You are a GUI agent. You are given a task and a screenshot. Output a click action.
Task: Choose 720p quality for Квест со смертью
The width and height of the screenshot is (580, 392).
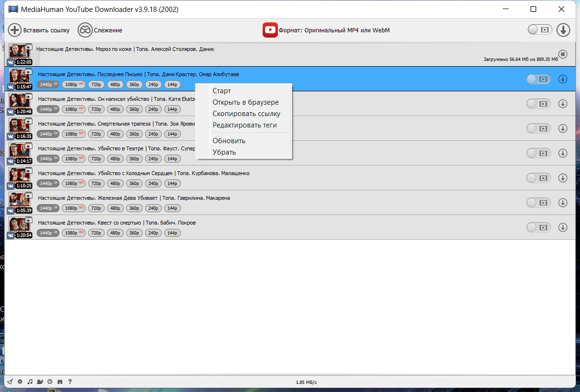pos(96,233)
